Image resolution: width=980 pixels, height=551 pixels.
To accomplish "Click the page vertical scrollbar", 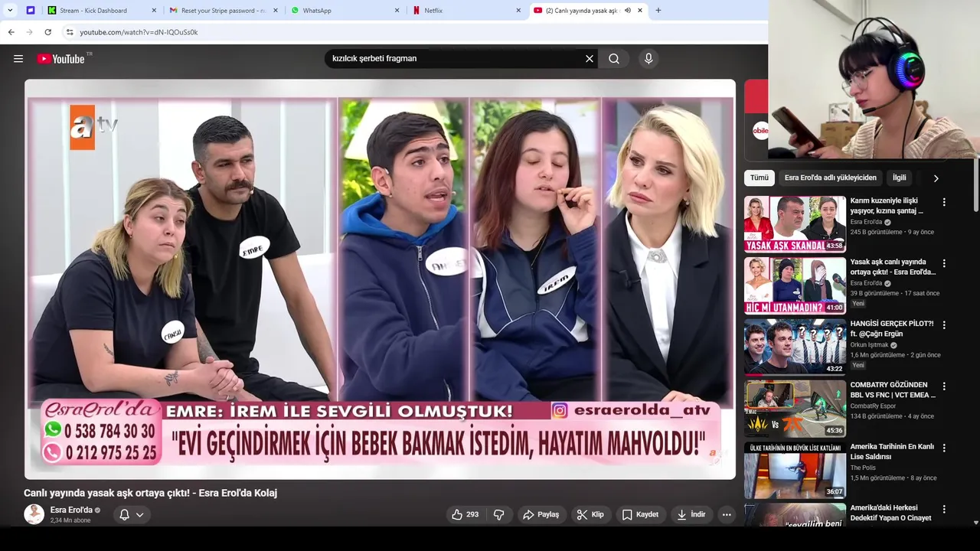I will pyautogui.click(x=975, y=184).
